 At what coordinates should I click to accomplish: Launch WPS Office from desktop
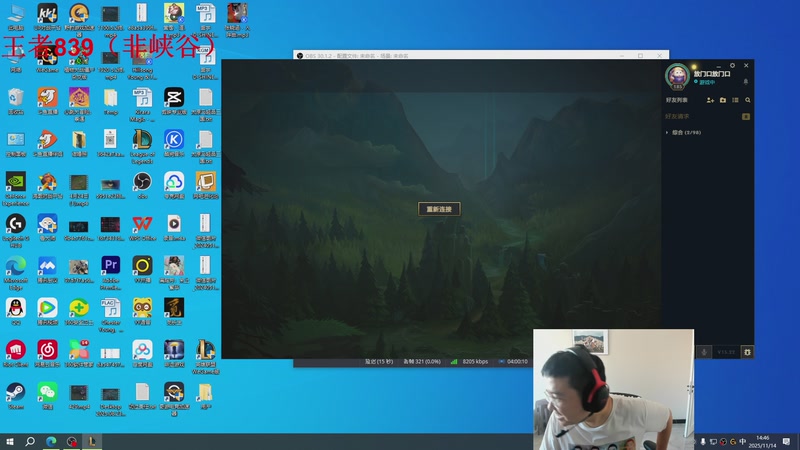[142, 228]
